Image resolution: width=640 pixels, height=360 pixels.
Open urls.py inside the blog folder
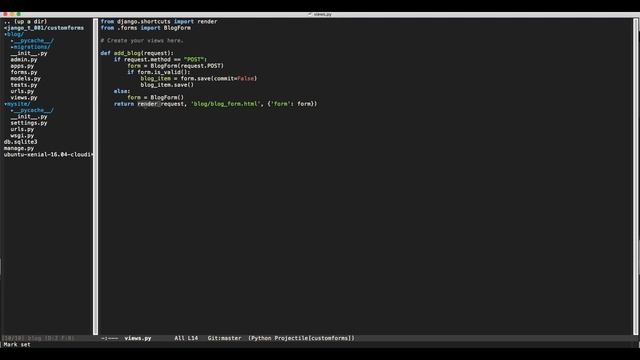[x=22, y=91]
